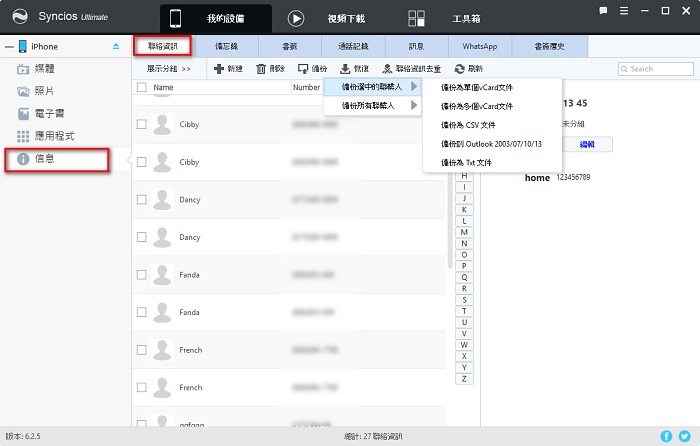
Task: Switch to the Messages tab
Action: click(417, 46)
